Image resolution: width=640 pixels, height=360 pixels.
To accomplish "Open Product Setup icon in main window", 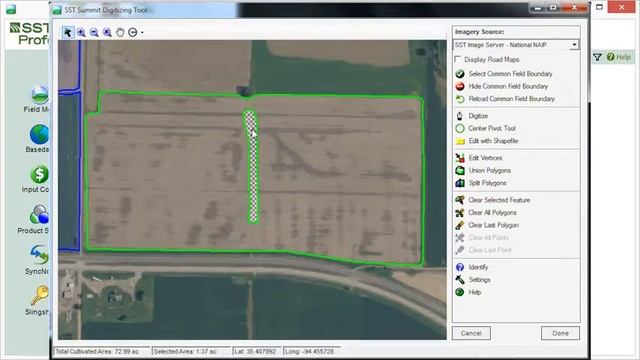I will [40, 215].
